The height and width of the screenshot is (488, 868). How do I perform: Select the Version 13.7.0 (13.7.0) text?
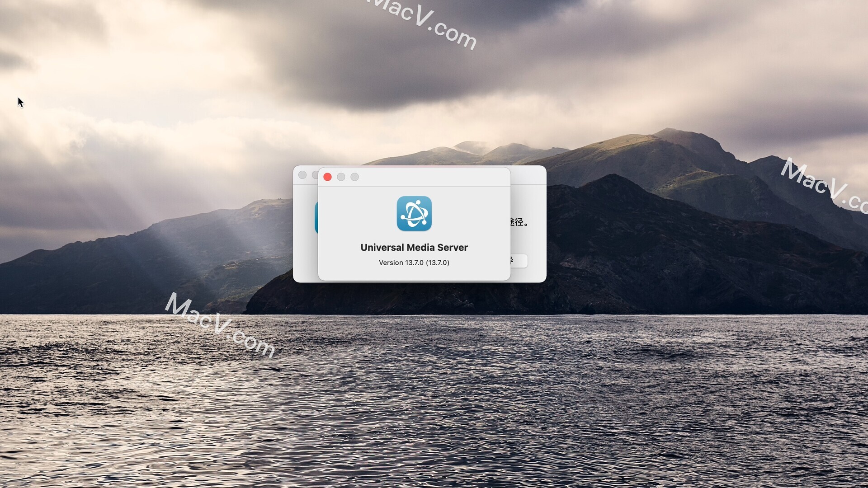tap(414, 263)
